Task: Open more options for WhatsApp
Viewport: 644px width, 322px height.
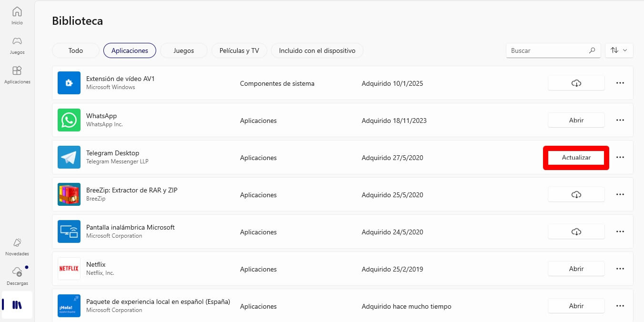Action: tap(620, 120)
